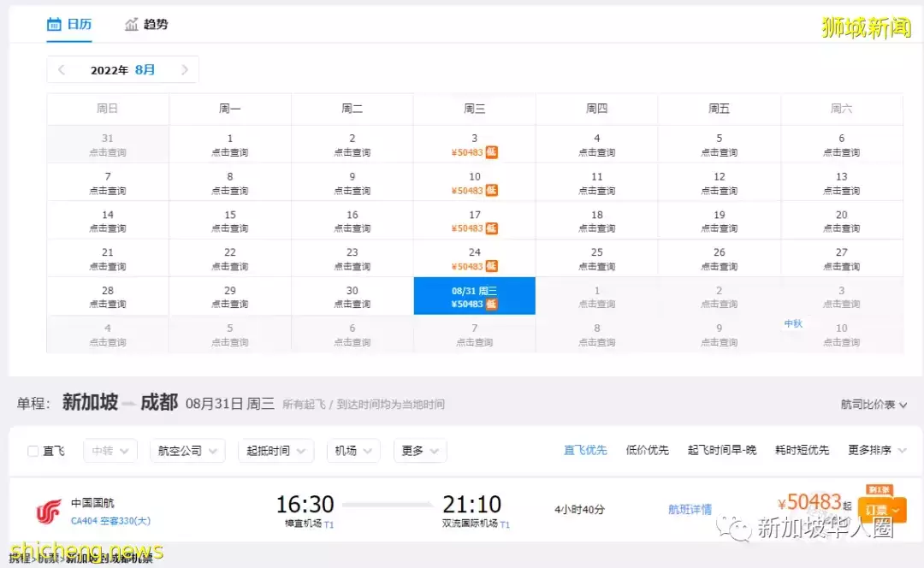Screen dimensions: 924x568
Task: Click the 趋势 trend chart icon
Action: [x=133, y=25]
